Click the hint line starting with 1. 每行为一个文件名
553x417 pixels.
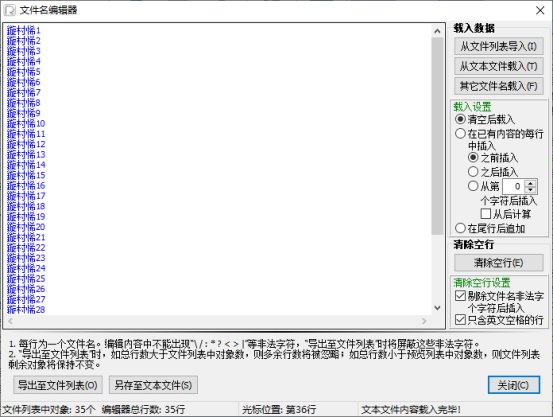[244, 344]
